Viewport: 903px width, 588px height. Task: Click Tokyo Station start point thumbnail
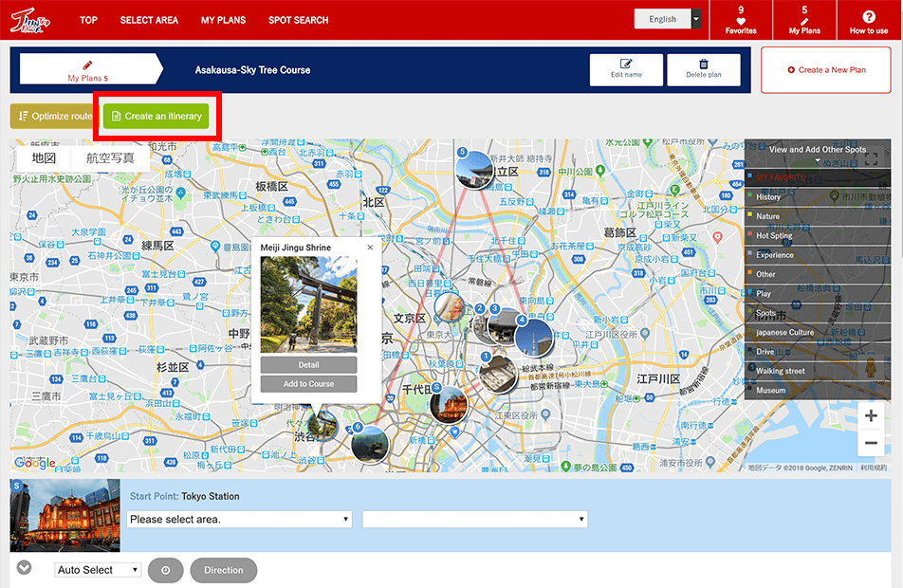click(x=65, y=515)
